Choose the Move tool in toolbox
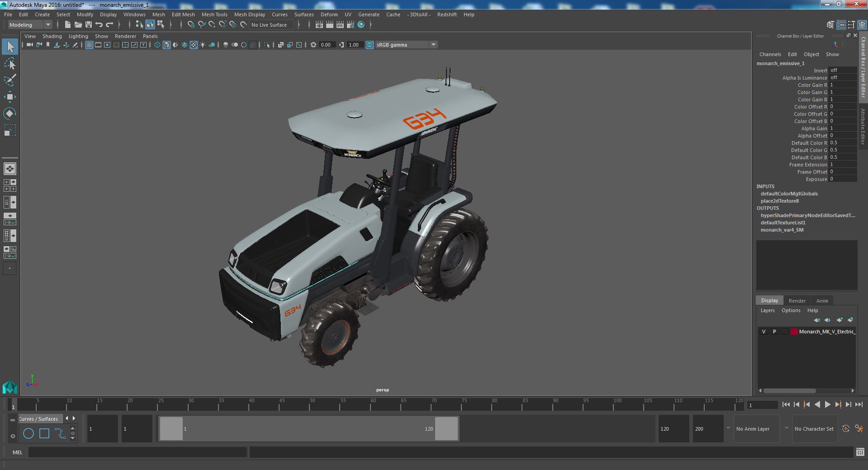Screen dimensions: 868x470 10,97
